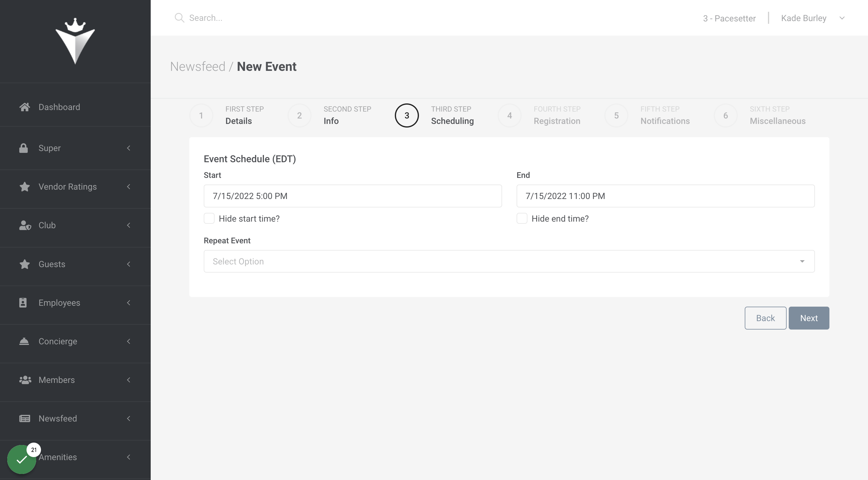Jump to step 4 Registration
The height and width of the screenshot is (480, 868).
click(x=539, y=115)
